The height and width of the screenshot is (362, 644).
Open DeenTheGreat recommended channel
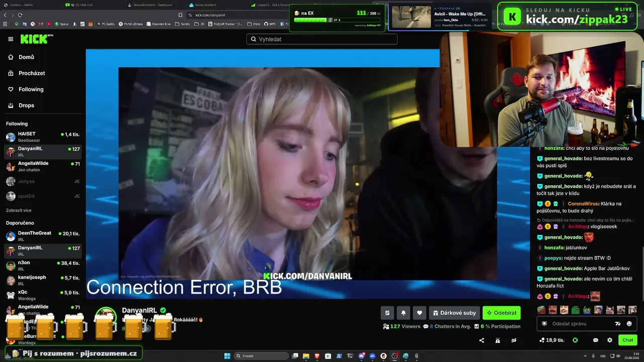(43, 236)
